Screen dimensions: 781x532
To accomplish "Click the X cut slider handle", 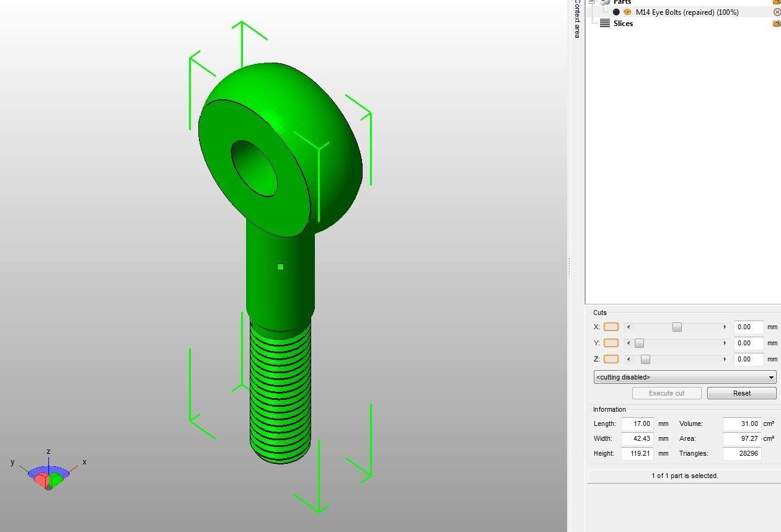I will [x=677, y=327].
